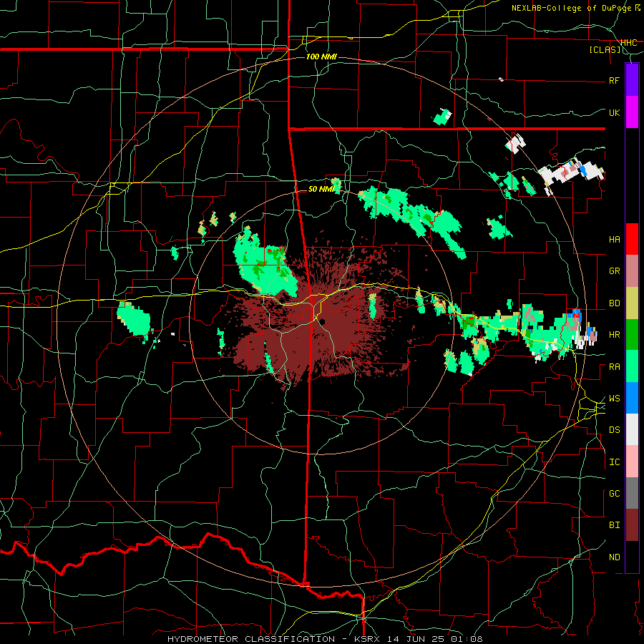This screenshot has width=644, height=644.
Task: Select the RA legend label
Action: (x=614, y=367)
